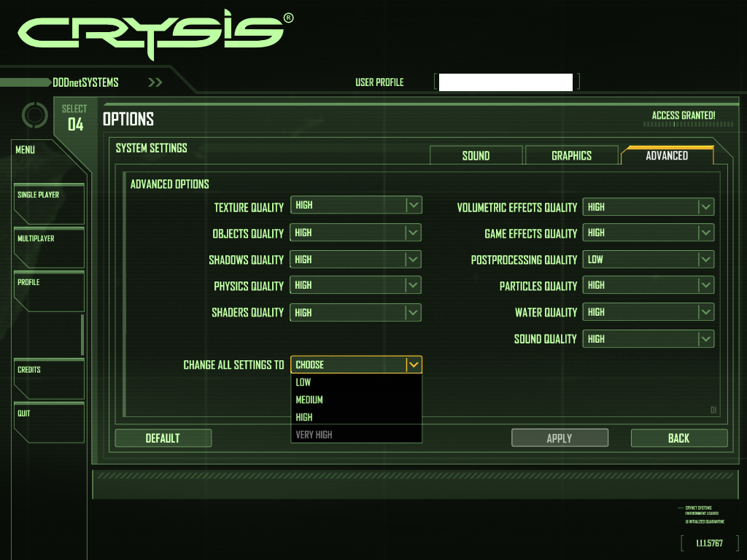Click the User Profile name field
The image size is (747, 560).
click(506, 82)
